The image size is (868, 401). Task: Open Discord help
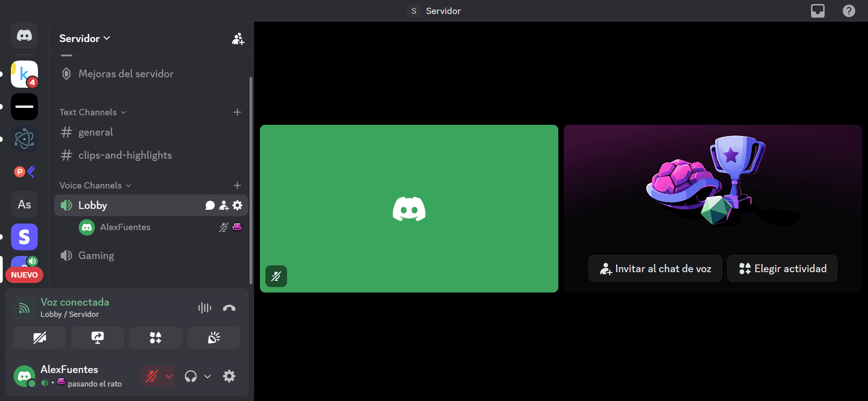(x=849, y=11)
